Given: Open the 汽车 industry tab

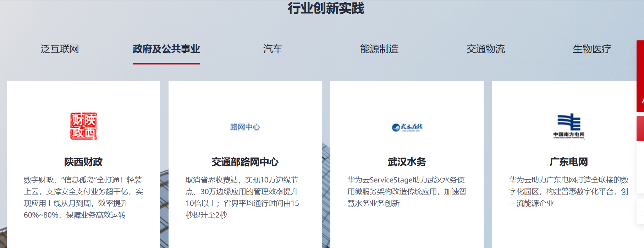Looking at the screenshot, I should [x=273, y=49].
